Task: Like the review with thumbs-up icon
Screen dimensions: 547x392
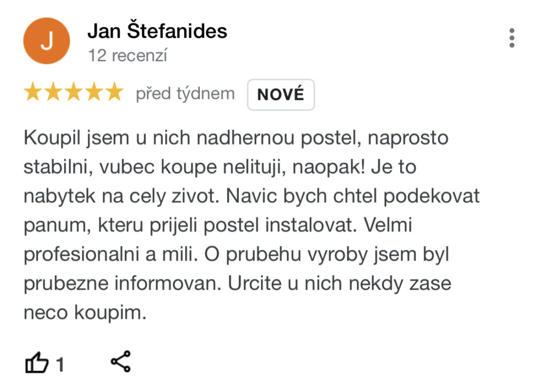Action: 36,363
